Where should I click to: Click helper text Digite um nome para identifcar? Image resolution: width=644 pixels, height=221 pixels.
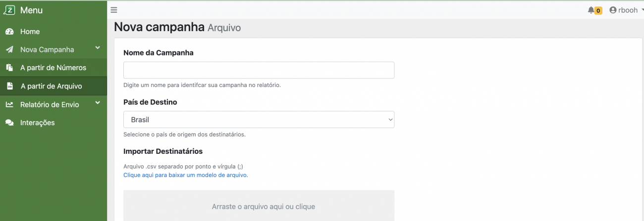pyautogui.click(x=202, y=85)
